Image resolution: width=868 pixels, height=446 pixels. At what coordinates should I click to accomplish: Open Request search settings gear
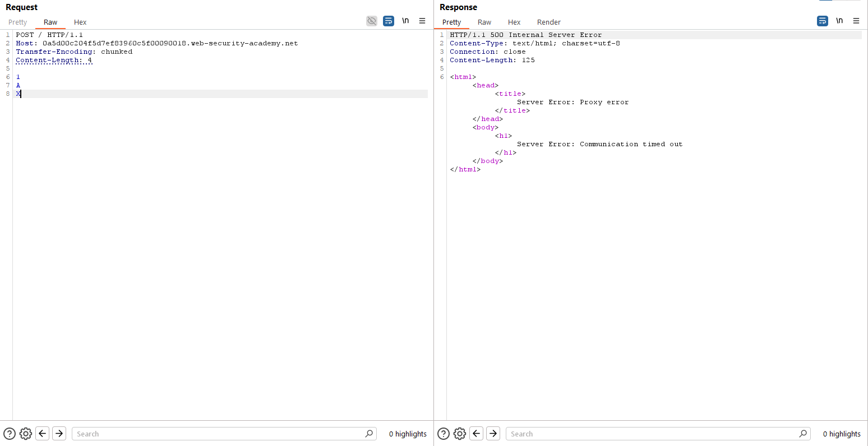pyautogui.click(x=26, y=434)
